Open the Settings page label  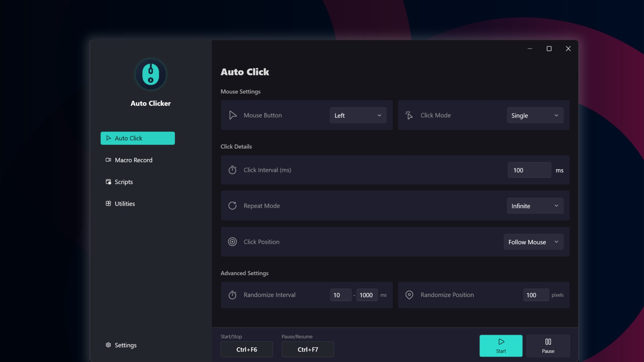pyautogui.click(x=125, y=345)
